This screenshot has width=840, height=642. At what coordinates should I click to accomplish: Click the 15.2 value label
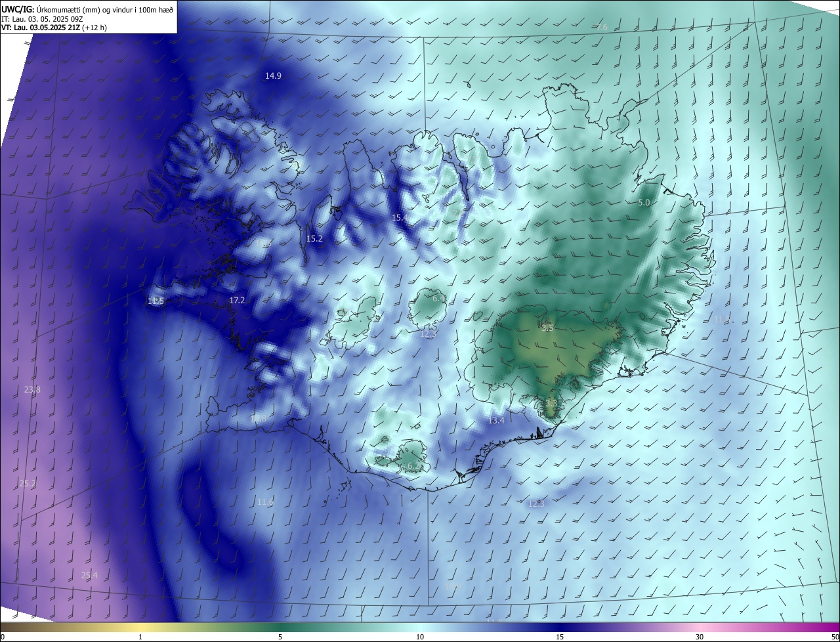point(314,239)
